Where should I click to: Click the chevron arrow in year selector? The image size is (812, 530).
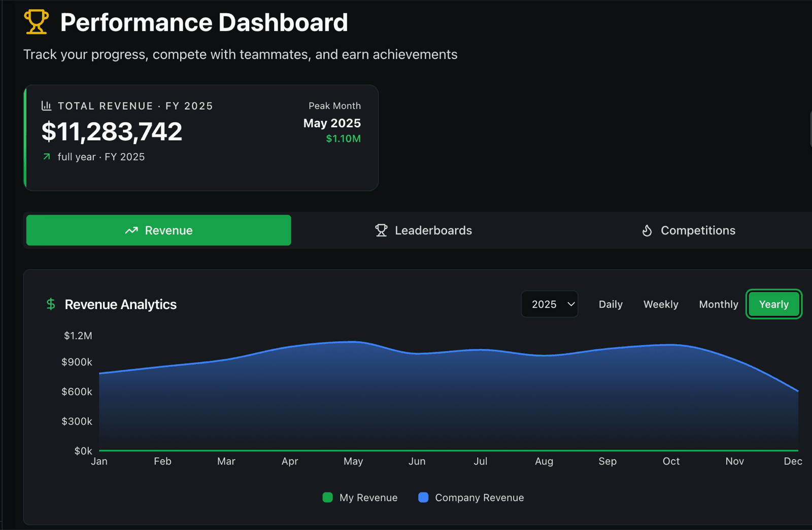point(571,304)
